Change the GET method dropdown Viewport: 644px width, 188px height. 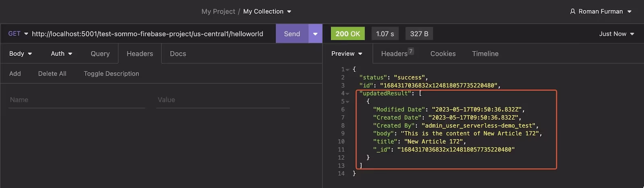tap(18, 34)
